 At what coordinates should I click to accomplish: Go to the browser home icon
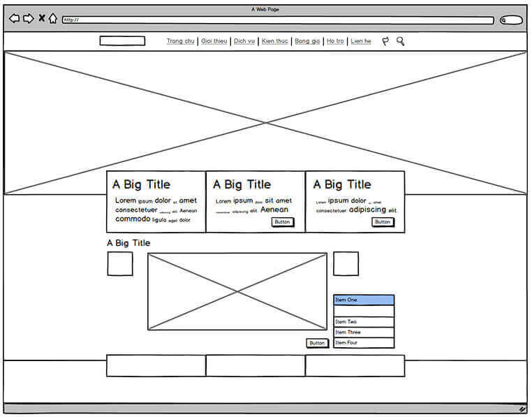[52, 18]
